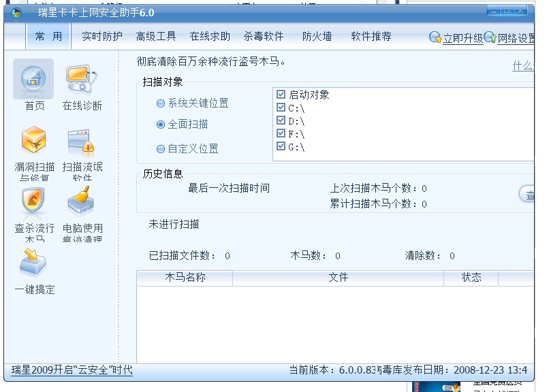The image size is (549, 392).
Task: Click the 立即升级 upgrade link
Action: pos(463,38)
